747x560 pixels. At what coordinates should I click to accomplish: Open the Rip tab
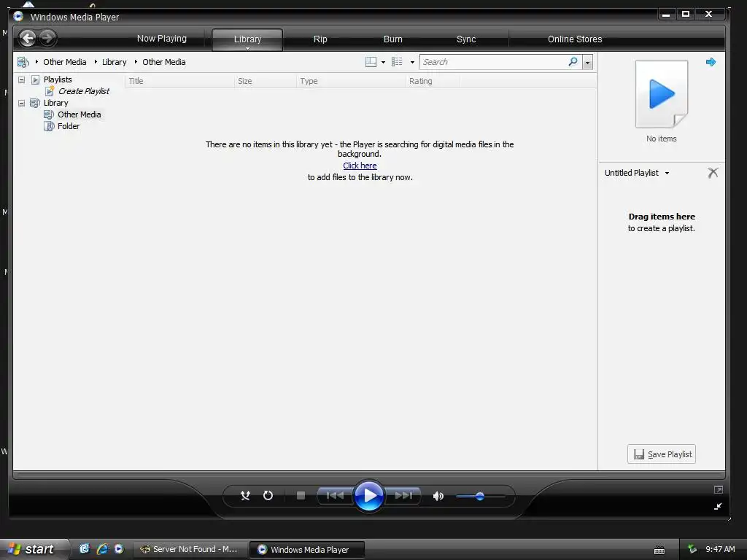[320, 39]
